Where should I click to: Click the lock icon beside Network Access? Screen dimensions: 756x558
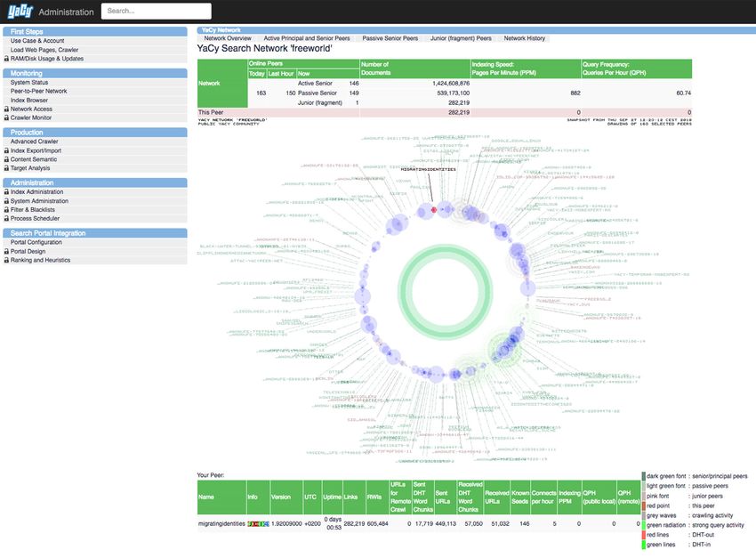[6, 109]
